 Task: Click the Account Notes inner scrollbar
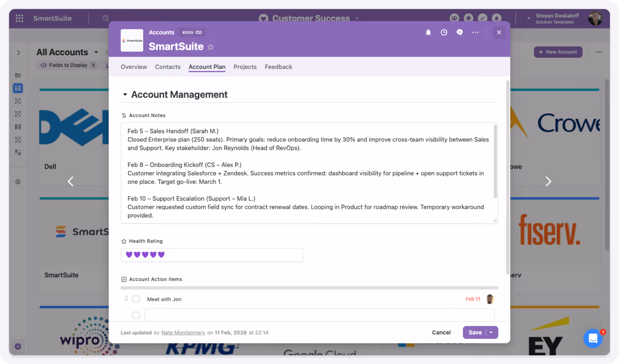[x=495, y=161]
